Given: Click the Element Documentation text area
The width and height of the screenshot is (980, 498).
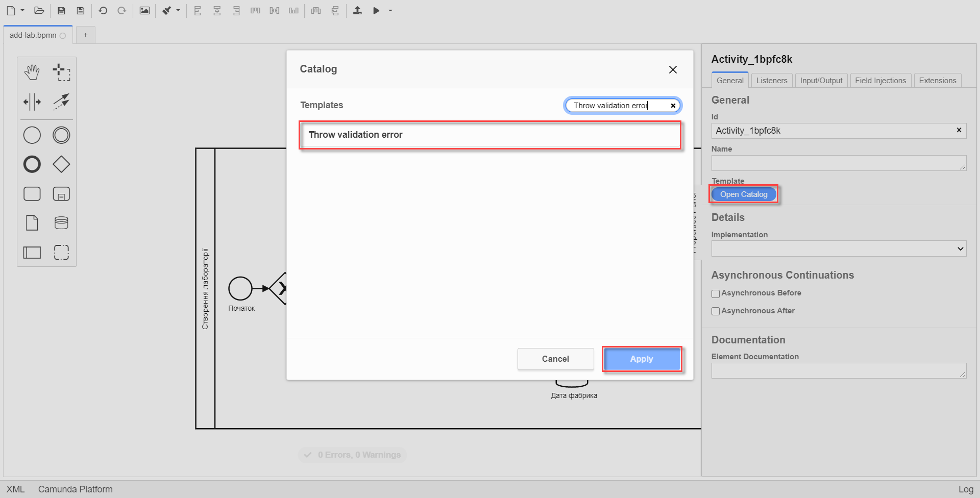Looking at the screenshot, I should 839,370.
